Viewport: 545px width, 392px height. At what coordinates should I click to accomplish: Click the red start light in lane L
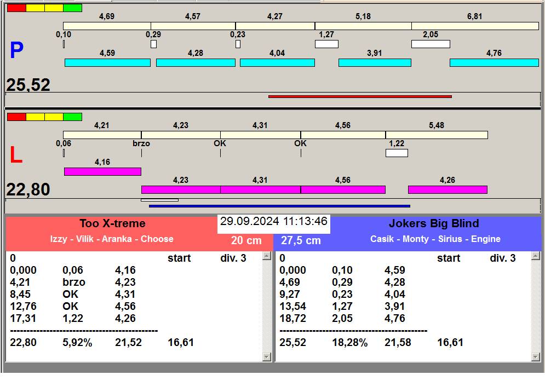(16, 117)
